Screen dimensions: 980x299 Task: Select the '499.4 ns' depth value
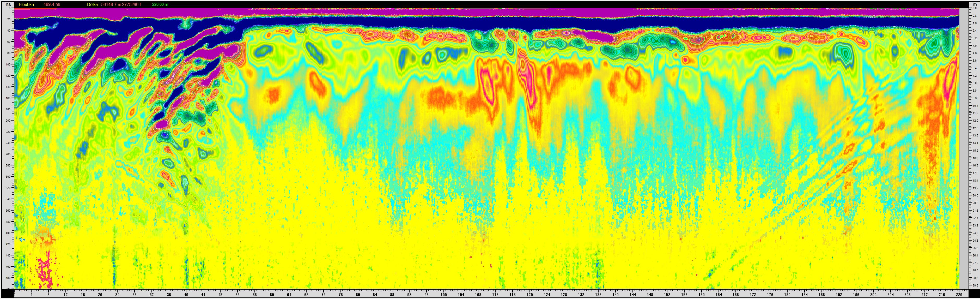51,5
